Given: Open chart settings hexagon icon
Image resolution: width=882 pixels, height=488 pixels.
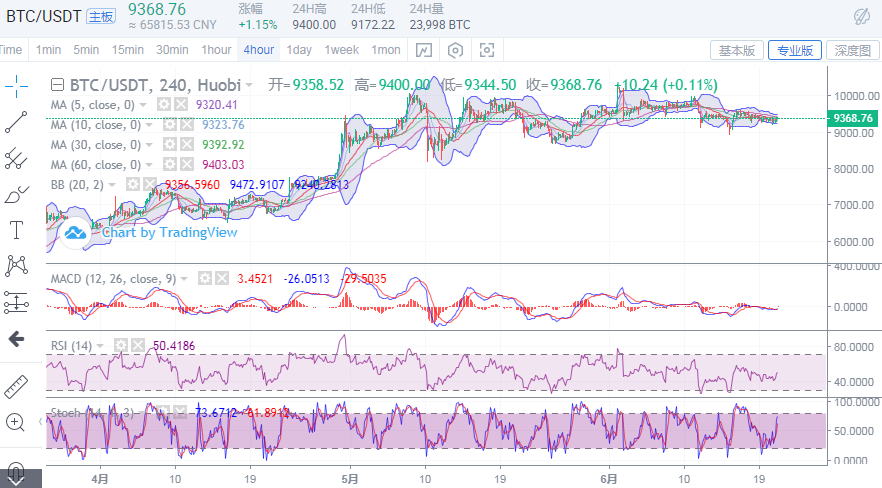Looking at the screenshot, I should (x=455, y=51).
